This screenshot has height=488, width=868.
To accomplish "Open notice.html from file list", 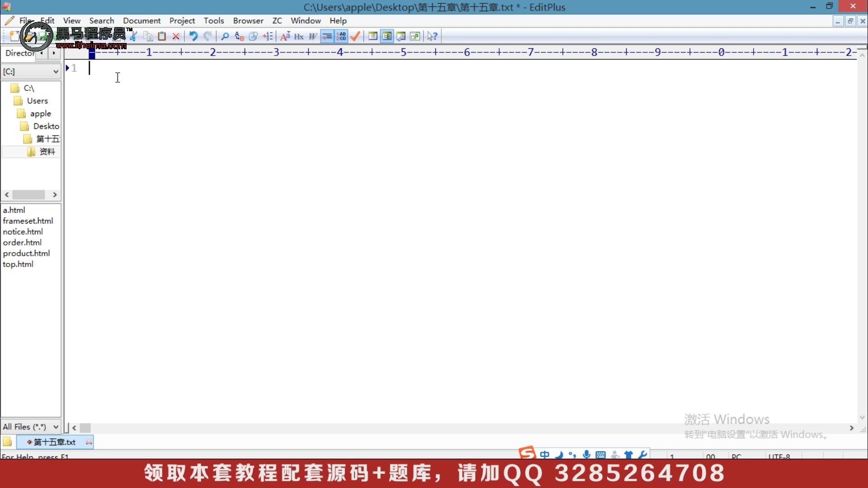I will 23,232.
